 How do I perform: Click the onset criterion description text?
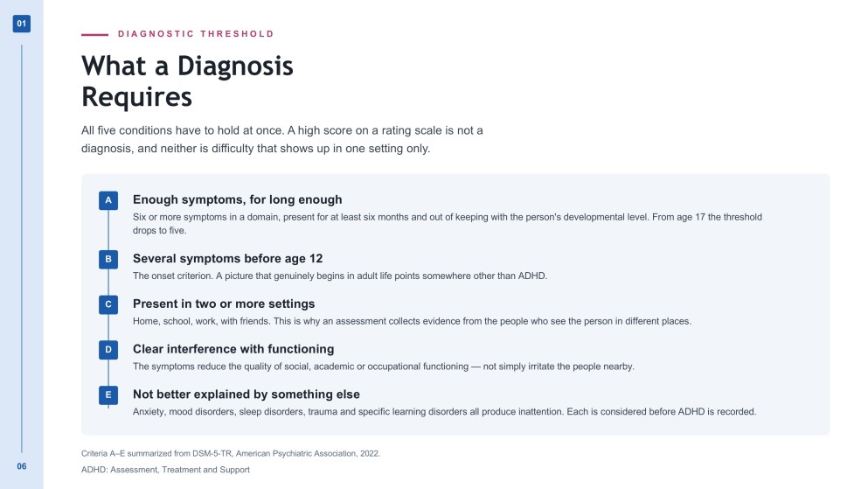340,276
